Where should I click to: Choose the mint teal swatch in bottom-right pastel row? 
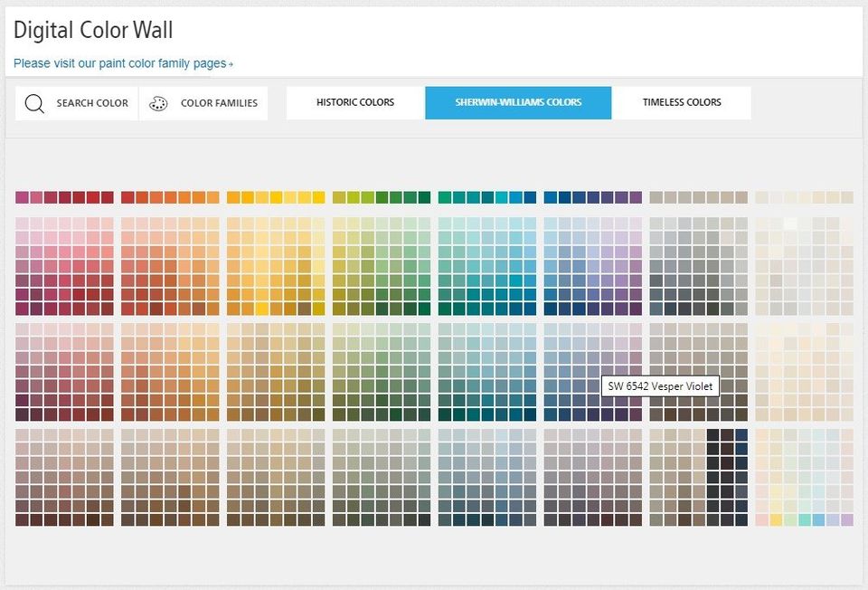pyautogui.click(x=805, y=519)
